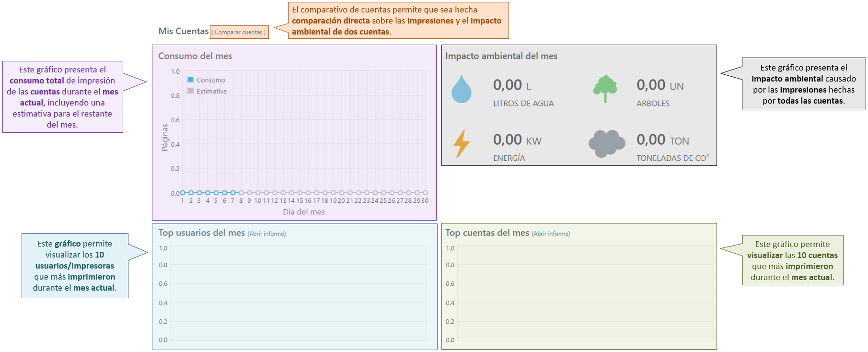Screen dimensions: 868x352
Task: Open the Comparar cuentas link
Action: 239,32
